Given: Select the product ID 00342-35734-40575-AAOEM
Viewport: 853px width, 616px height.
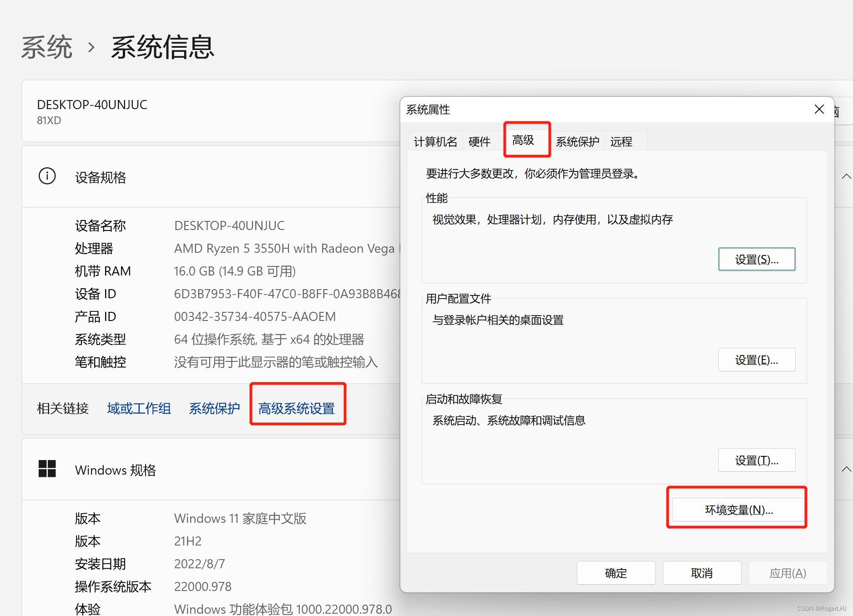Looking at the screenshot, I should click(x=255, y=316).
